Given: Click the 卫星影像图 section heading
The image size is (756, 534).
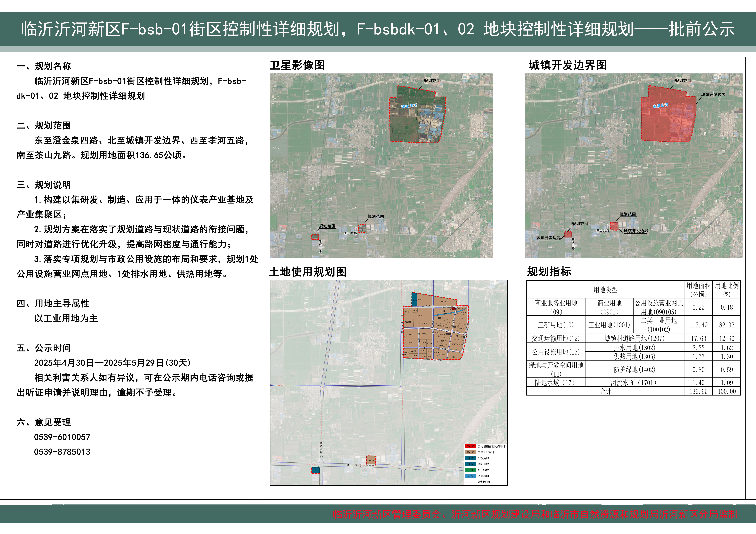Looking at the screenshot, I should click(297, 65).
